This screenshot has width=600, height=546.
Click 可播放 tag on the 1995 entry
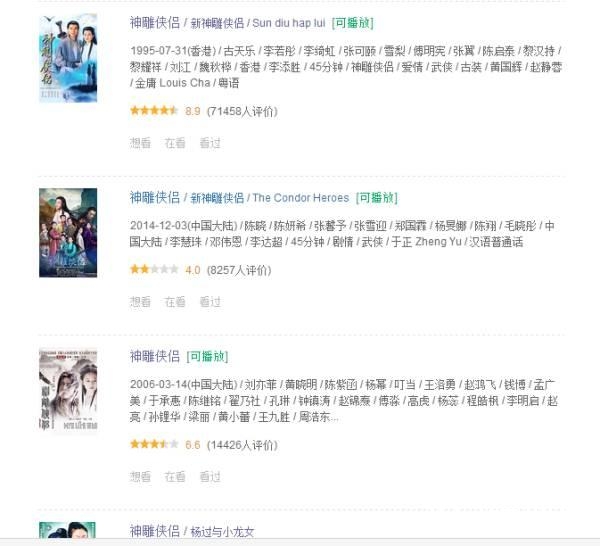[353, 23]
